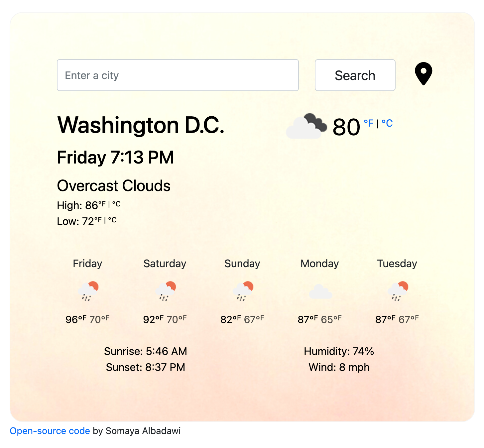Click the Humidity 74% reading
This screenshot has width=484, height=448.
[x=339, y=351]
